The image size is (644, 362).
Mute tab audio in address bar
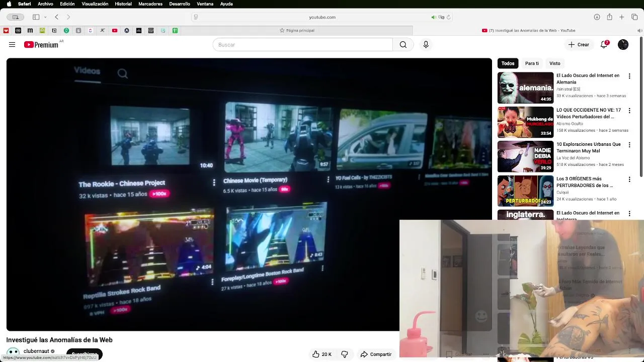pyautogui.click(x=433, y=17)
